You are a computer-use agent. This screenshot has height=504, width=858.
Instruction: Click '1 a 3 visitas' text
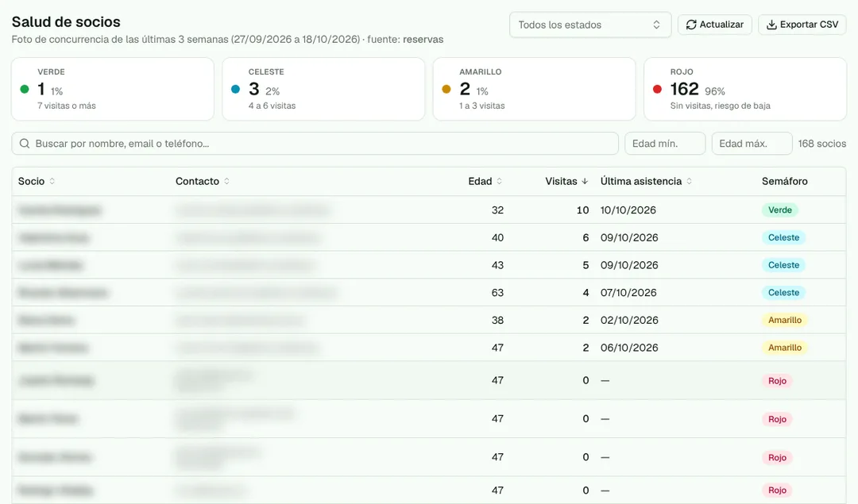coord(482,106)
